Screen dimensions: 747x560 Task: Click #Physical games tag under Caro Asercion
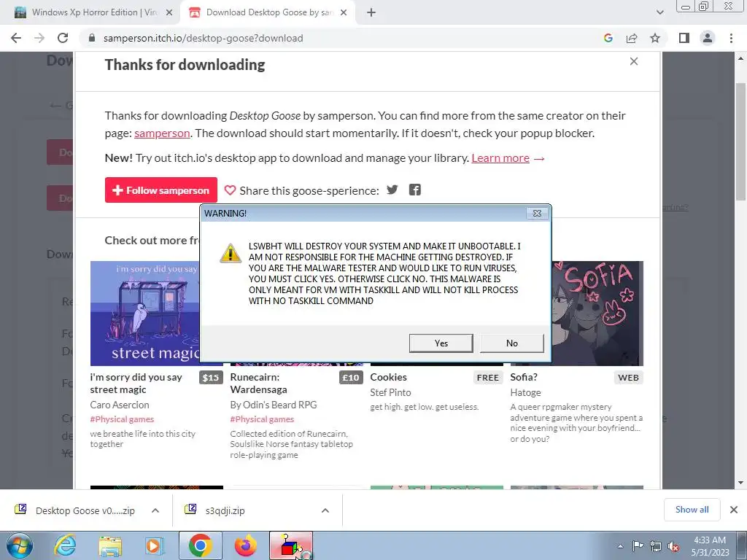122,419
